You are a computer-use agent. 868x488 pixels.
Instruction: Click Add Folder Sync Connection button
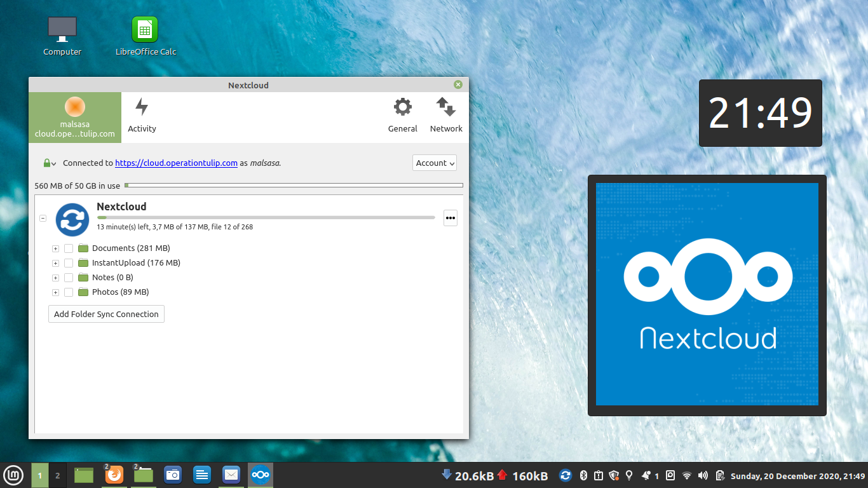pyautogui.click(x=106, y=314)
